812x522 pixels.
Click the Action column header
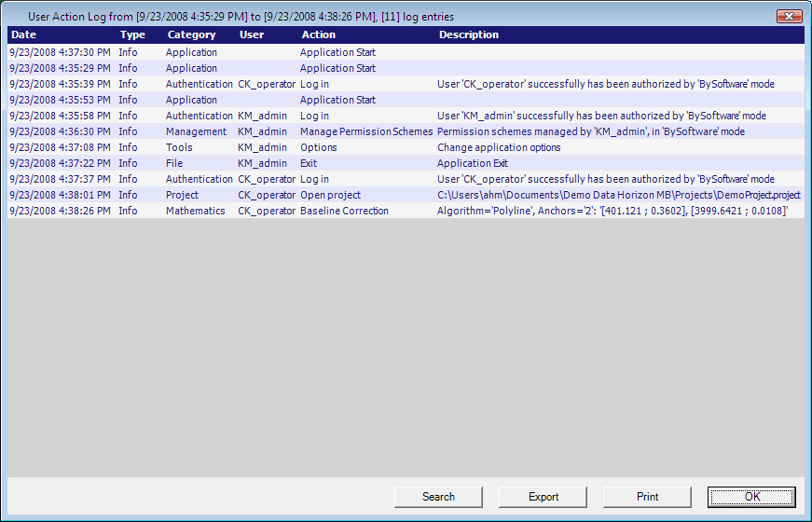click(x=318, y=35)
